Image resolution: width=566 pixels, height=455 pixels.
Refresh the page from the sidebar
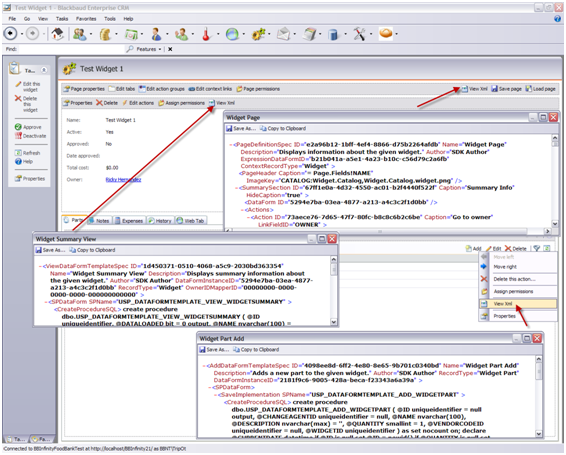pyautogui.click(x=28, y=153)
